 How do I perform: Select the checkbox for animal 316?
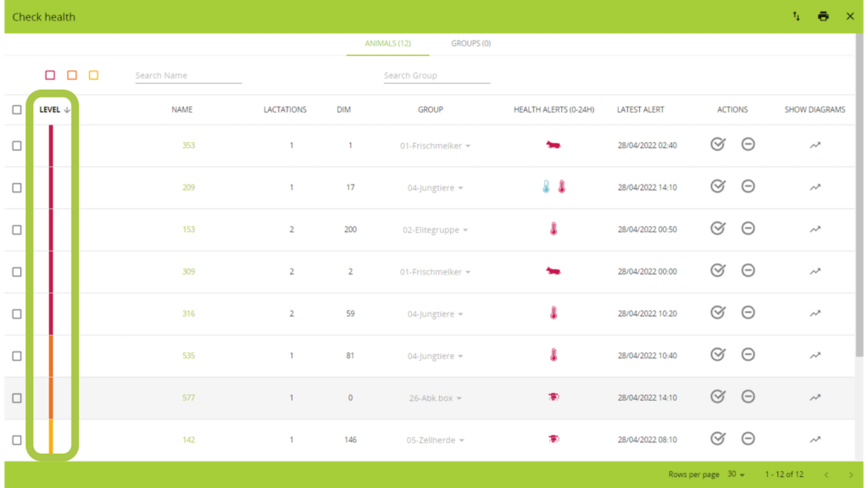click(x=17, y=313)
